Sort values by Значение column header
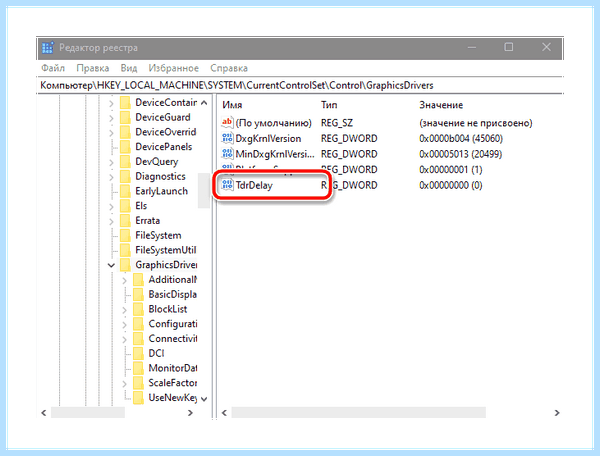 click(441, 105)
